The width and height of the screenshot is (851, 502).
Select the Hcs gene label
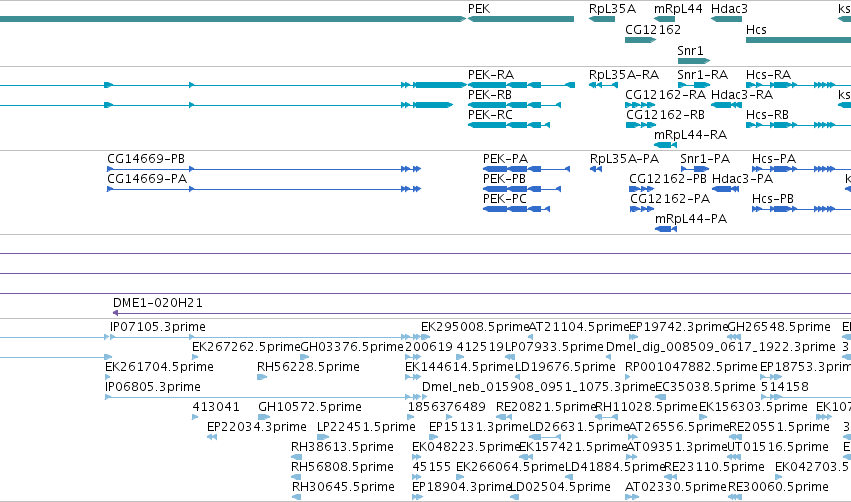756,30
